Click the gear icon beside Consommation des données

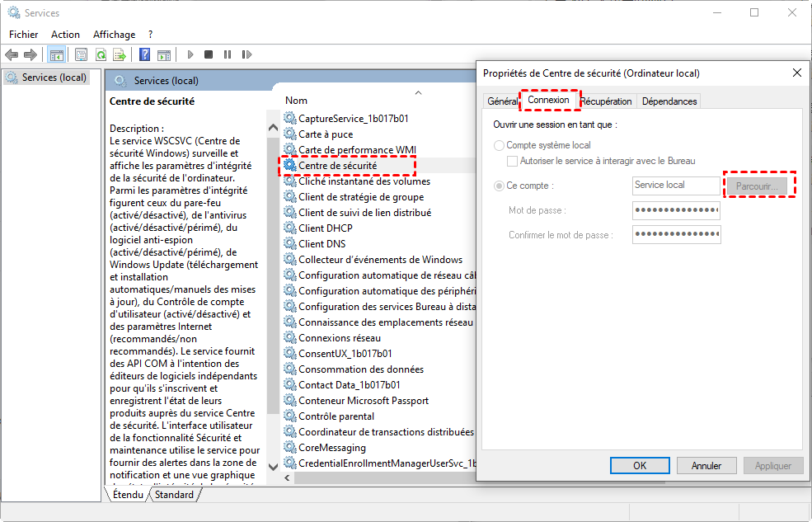290,369
